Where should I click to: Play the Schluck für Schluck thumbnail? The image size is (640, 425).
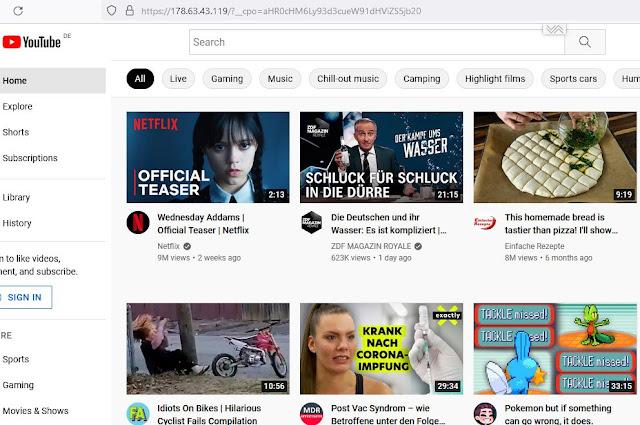pos(381,158)
